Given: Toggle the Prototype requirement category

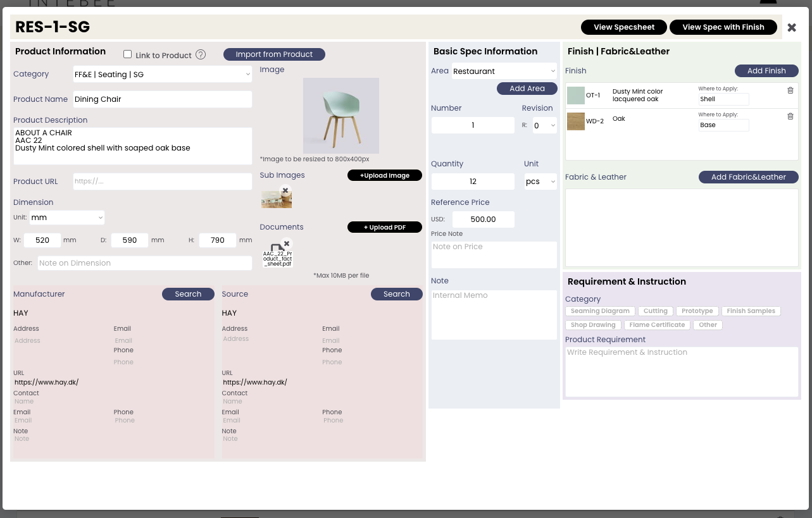Looking at the screenshot, I should 697,311.
